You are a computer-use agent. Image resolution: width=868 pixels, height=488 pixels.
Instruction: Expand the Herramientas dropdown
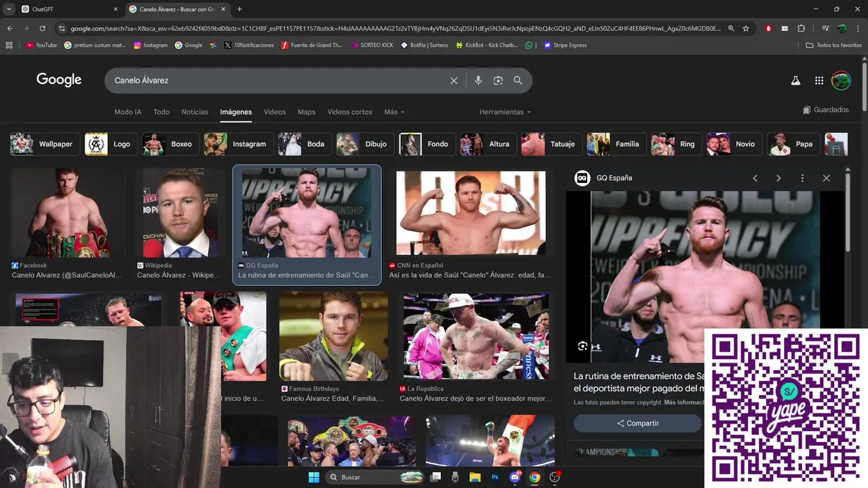coord(505,112)
